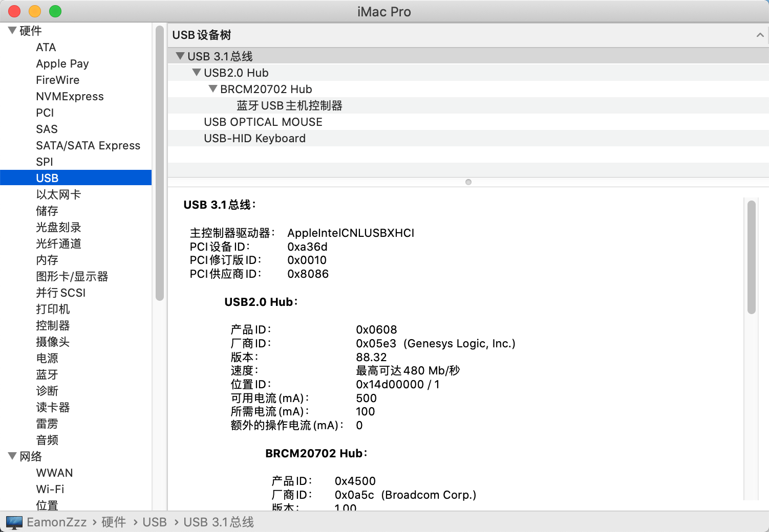This screenshot has width=769, height=532.
Task: Click the USB设备树 column sort chevron
Action: point(760,35)
